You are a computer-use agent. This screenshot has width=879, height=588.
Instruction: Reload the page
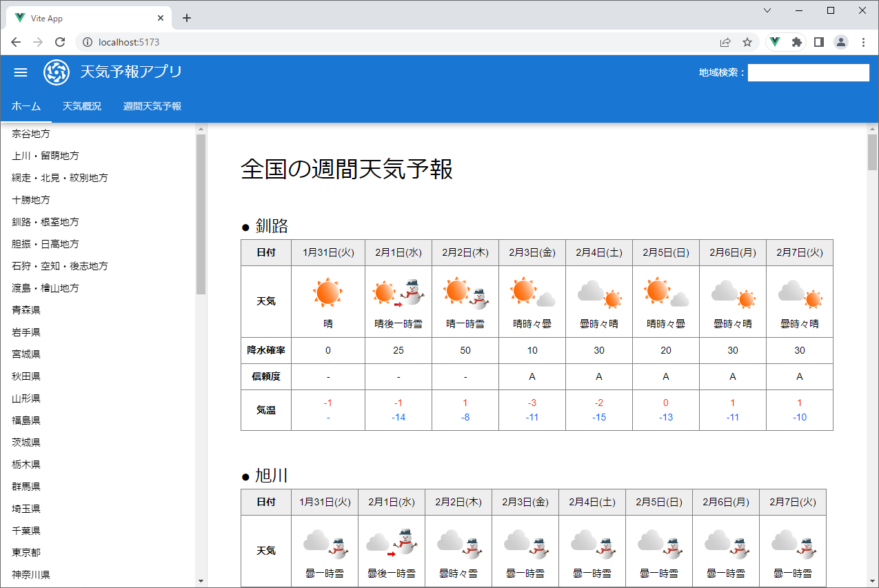click(60, 42)
